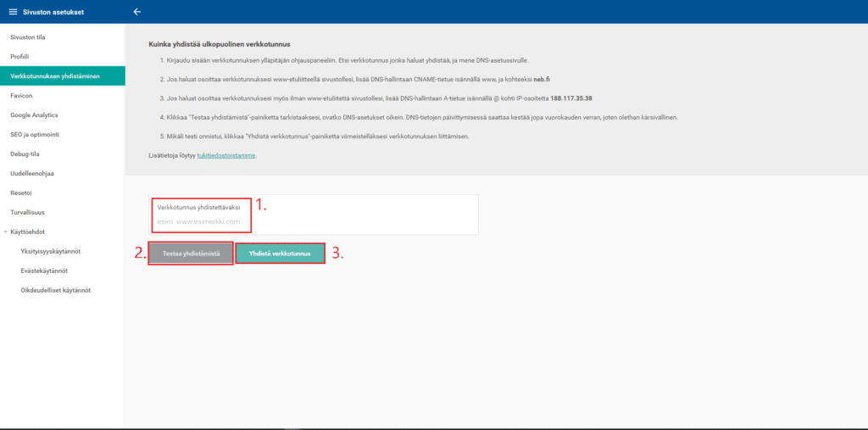Viewport: 868px width, 430px height.
Task: Open Uudelleenohjaa settings
Action: pyautogui.click(x=33, y=173)
